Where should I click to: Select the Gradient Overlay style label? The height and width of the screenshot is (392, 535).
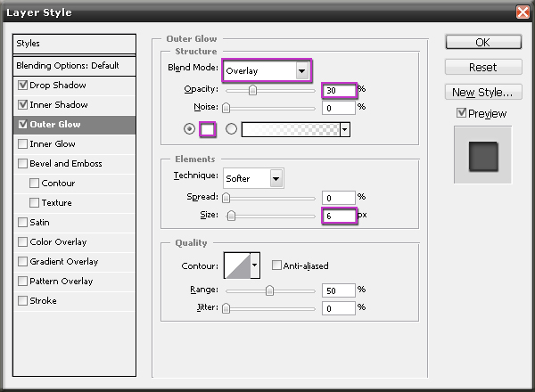[x=64, y=261]
